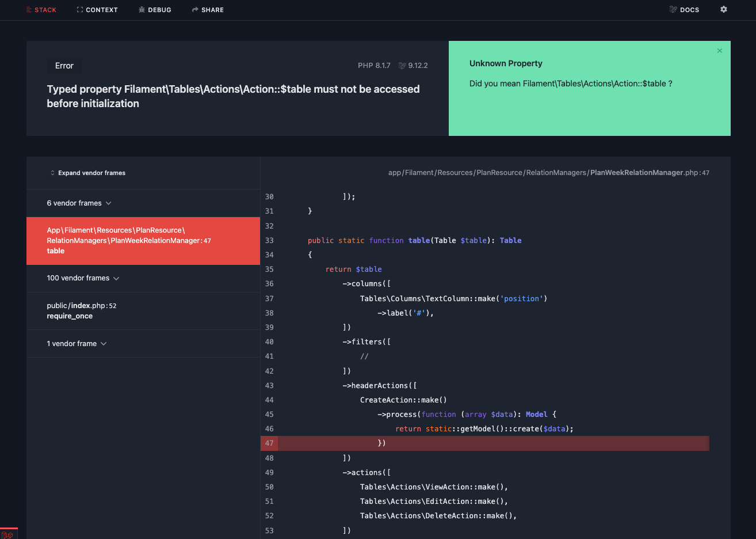Dismiss the Unknown Property suggestion panel

719,51
